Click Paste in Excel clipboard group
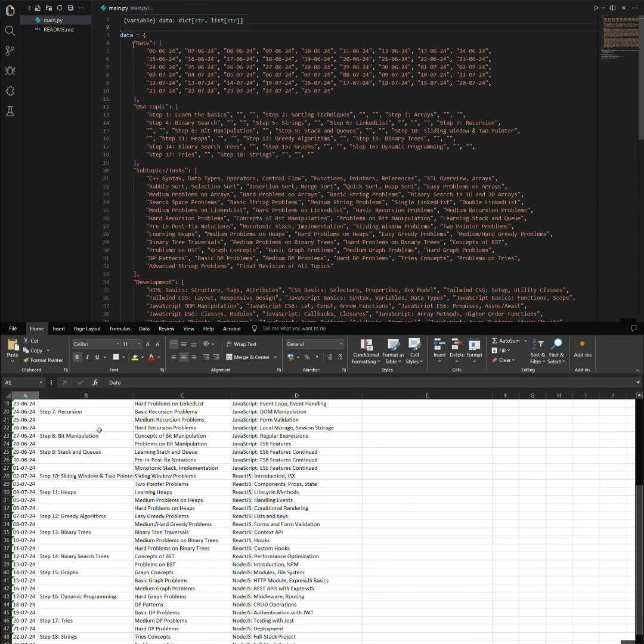Image resolution: width=644 pixels, height=644 pixels. pyautogui.click(x=13, y=351)
